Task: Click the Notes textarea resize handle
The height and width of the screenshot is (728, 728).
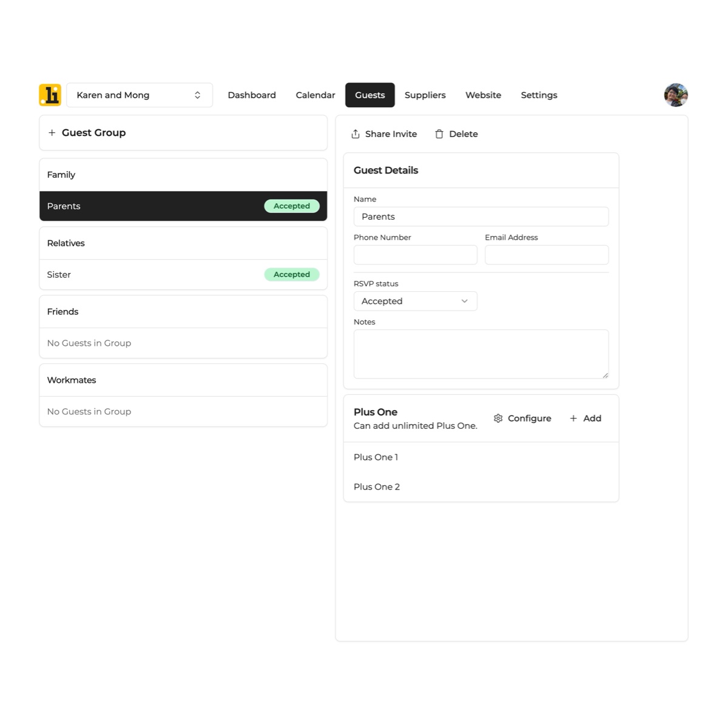Action: (x=605, y=375)
